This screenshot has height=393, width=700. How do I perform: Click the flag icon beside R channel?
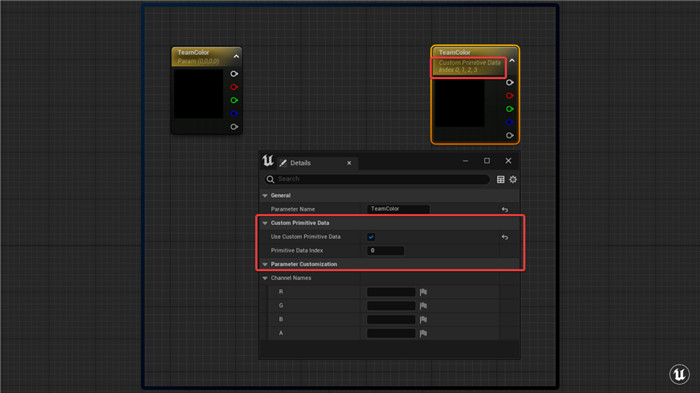click(423, 292)
